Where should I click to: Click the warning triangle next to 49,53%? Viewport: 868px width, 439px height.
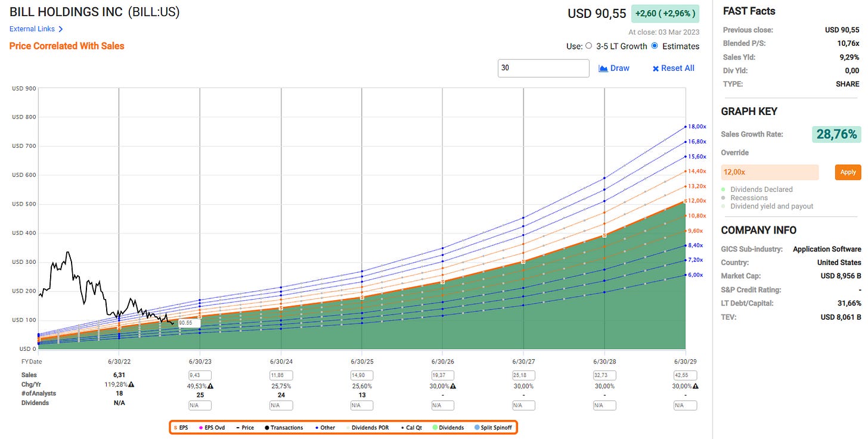210,385
